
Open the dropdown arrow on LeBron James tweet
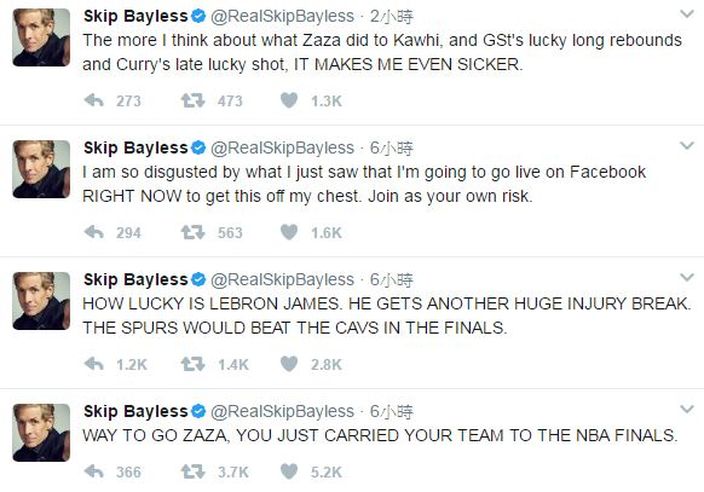[x=687, y=277]
